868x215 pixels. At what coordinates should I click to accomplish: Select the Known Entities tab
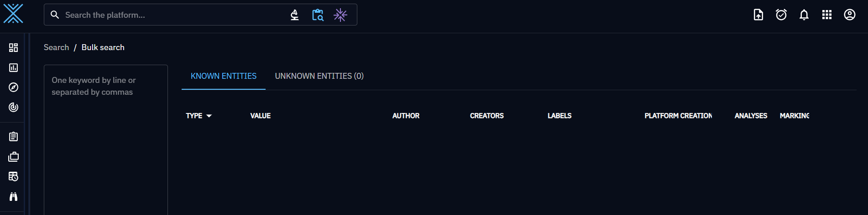coord(224,76)
